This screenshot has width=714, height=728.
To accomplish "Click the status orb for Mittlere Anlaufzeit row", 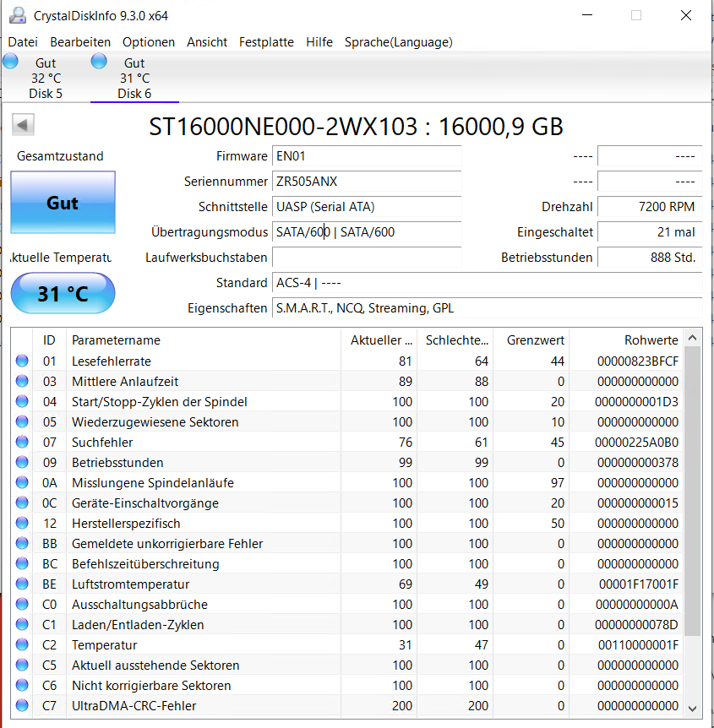I will point(22,381).
